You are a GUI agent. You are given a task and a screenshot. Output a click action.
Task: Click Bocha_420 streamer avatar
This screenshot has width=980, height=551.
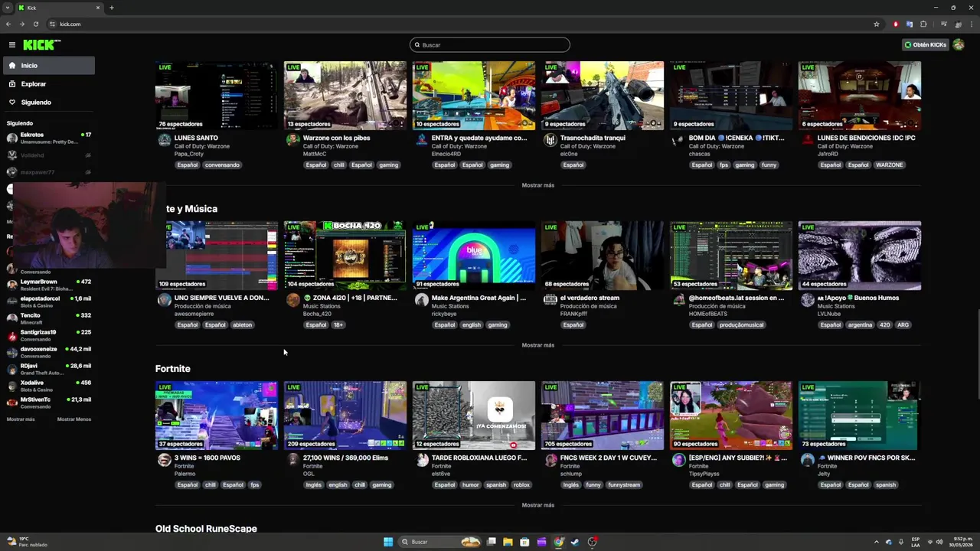(x=292, y=300)
